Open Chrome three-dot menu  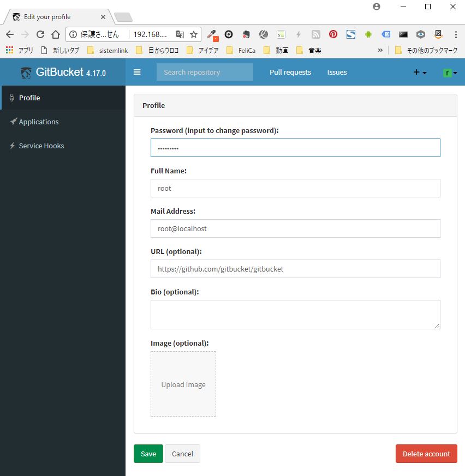click(x=456, y=34)
